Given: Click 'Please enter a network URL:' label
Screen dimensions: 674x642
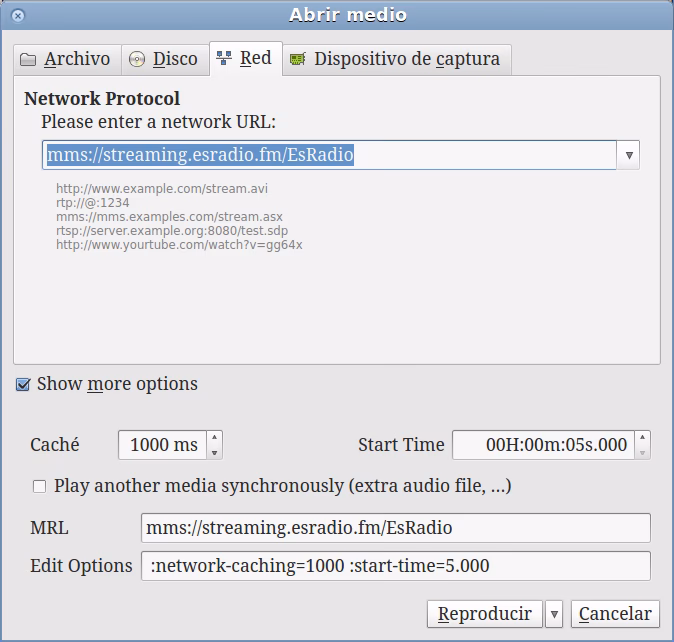Looking at the screenshot, I should pyautogui.click(x=158, y=122).
